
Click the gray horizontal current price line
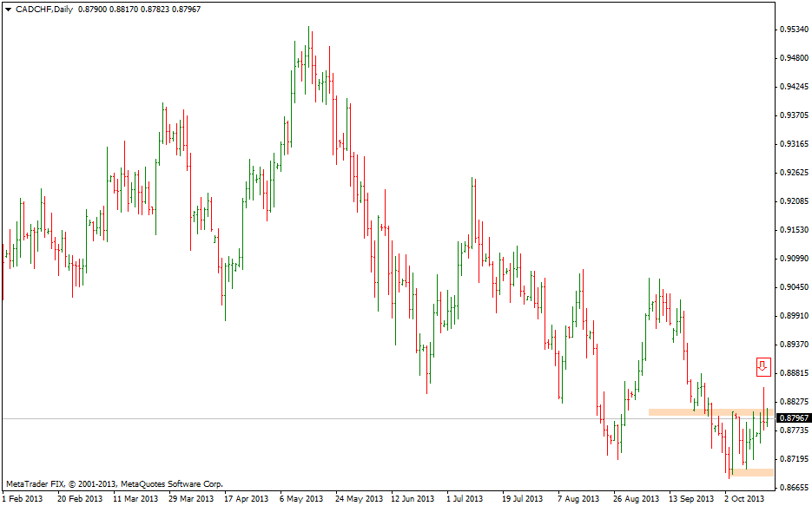coord(347,418)
